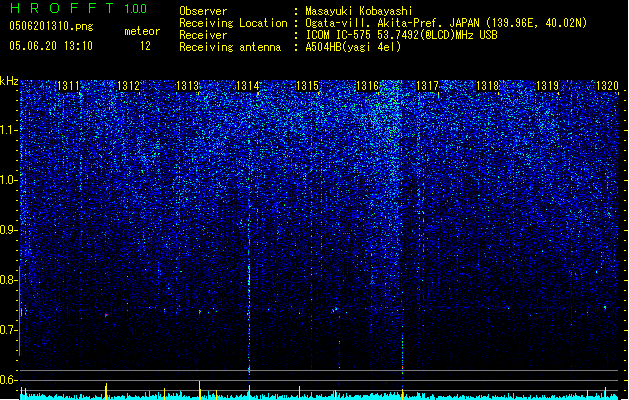Click the 0.6 frequency axis label

(9, 380)
